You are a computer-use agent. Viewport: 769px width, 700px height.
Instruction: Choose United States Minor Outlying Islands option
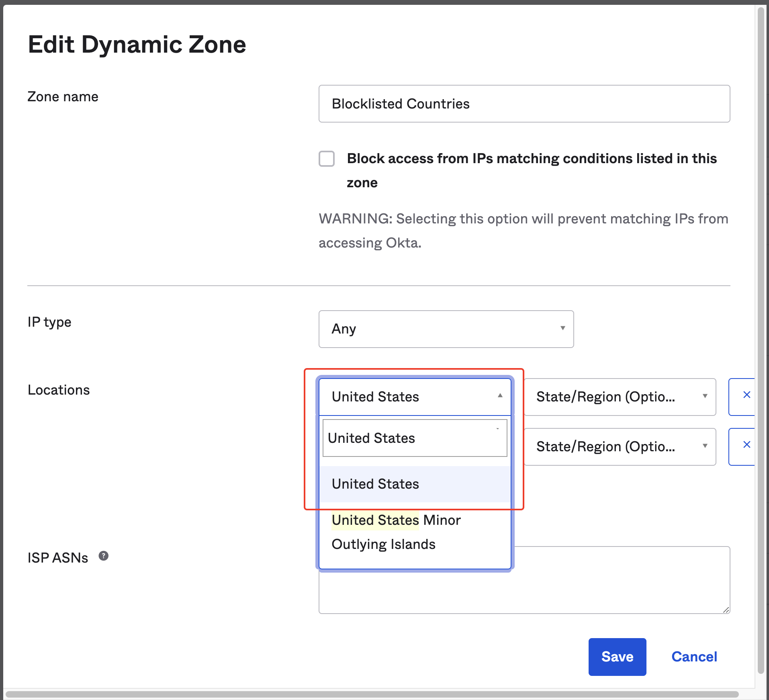(x=415, y=532)
